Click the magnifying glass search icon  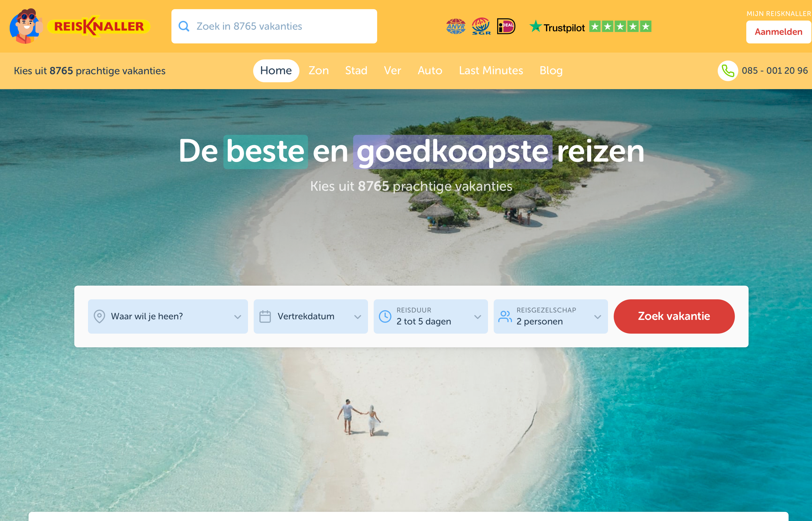point(184,26)
